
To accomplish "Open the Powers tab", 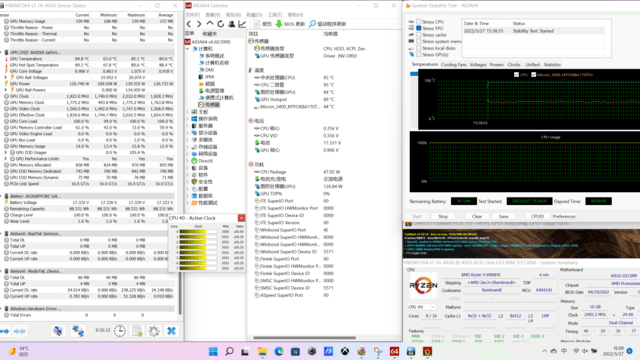I will (497, 64).
